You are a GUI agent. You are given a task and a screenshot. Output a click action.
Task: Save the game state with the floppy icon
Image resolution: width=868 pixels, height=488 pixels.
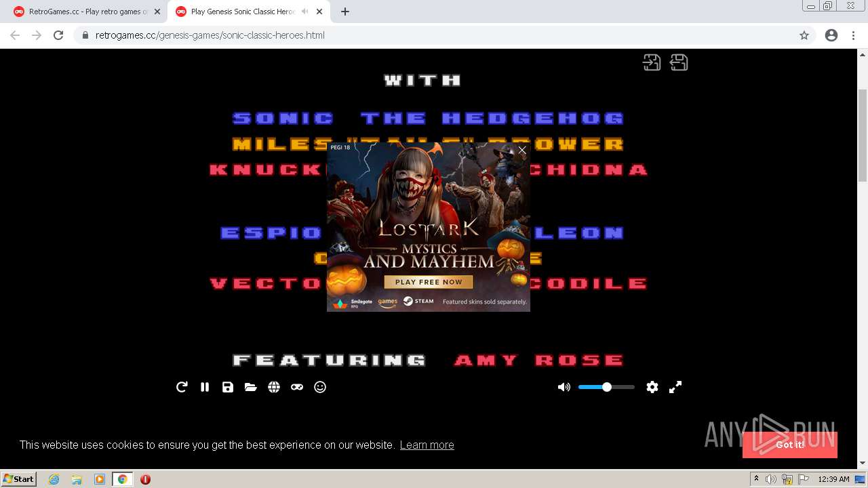pos(228,387)
